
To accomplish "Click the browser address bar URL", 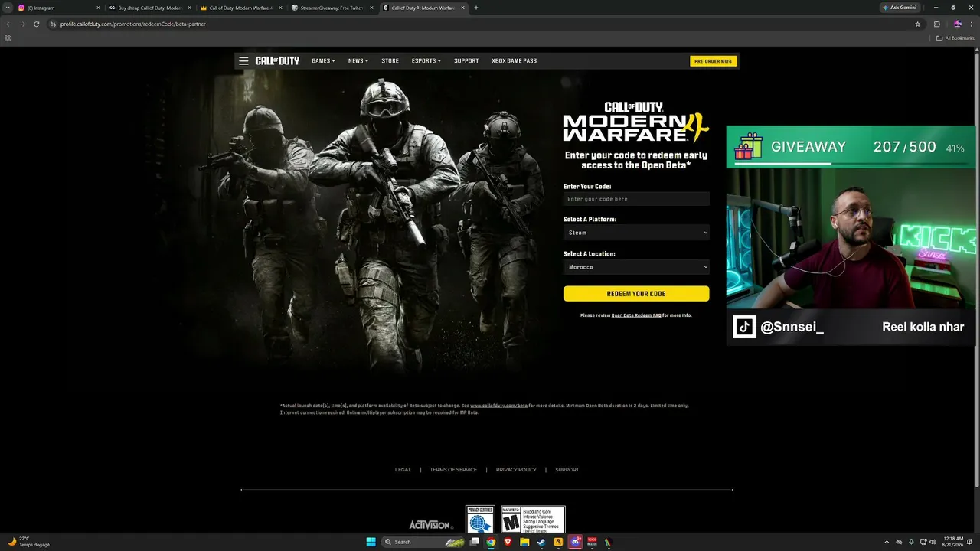I will pos(133,24).
